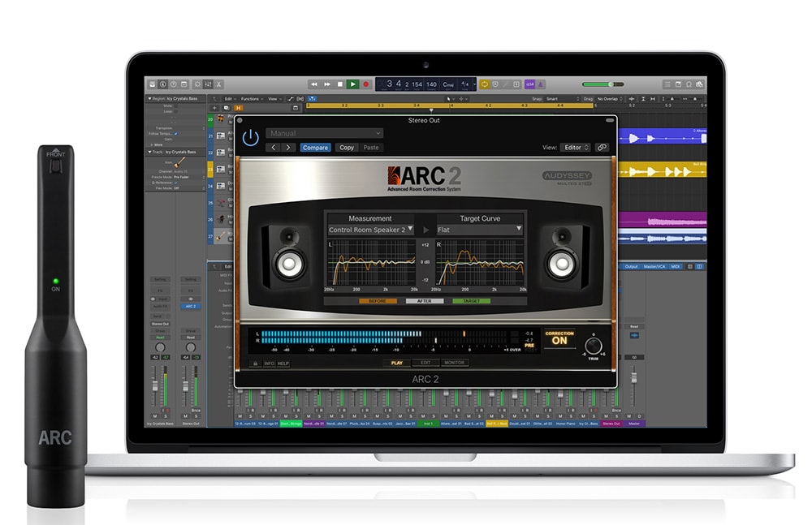Open the Target Curve Flat dropdown
The width and height of the screenshot is (812, 525).
(x=479, y=230)
